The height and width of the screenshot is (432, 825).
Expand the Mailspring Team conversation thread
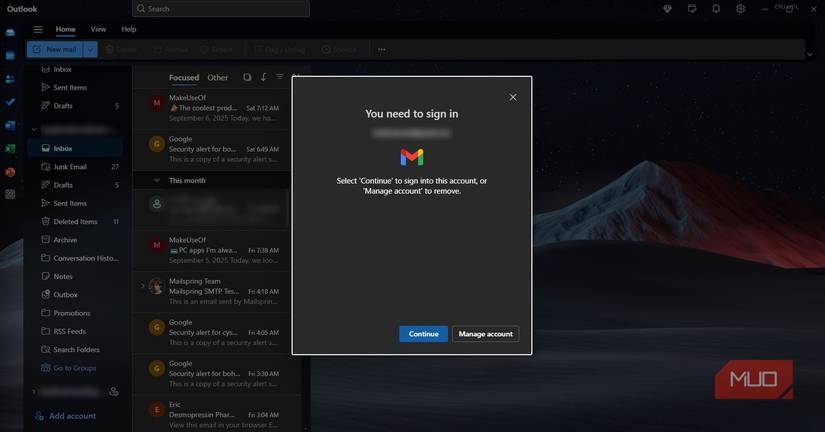[x=142, y=286]
